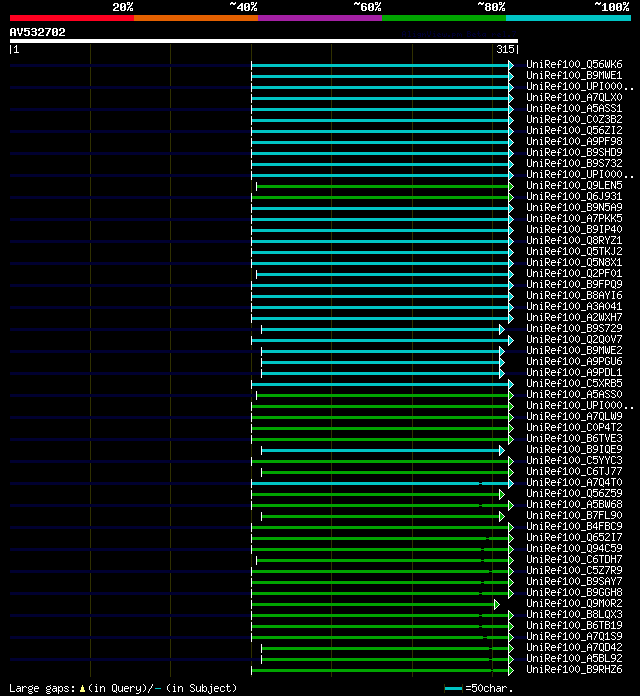Click the query end position label 315
The width and height of the screenshot is (640, 696).
[x=505, y=49]
